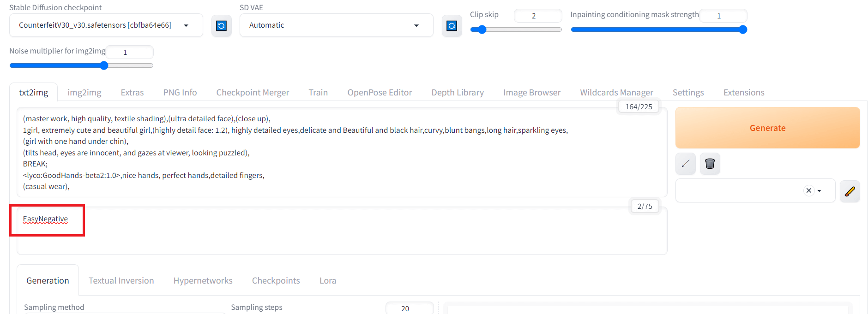
Task: Go to the Extensions tab
Action: pyautogui.click(x=743, y=93)
